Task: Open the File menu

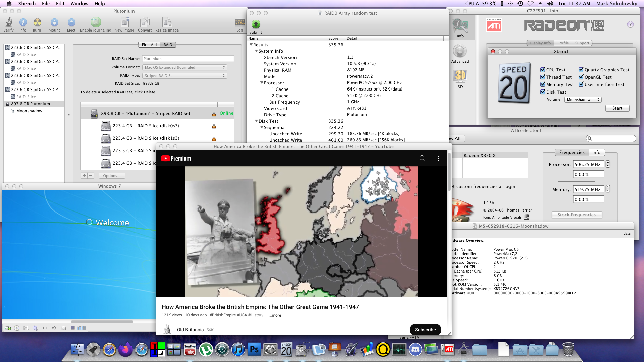Action: pyautogui.click(x=46, y=3)
